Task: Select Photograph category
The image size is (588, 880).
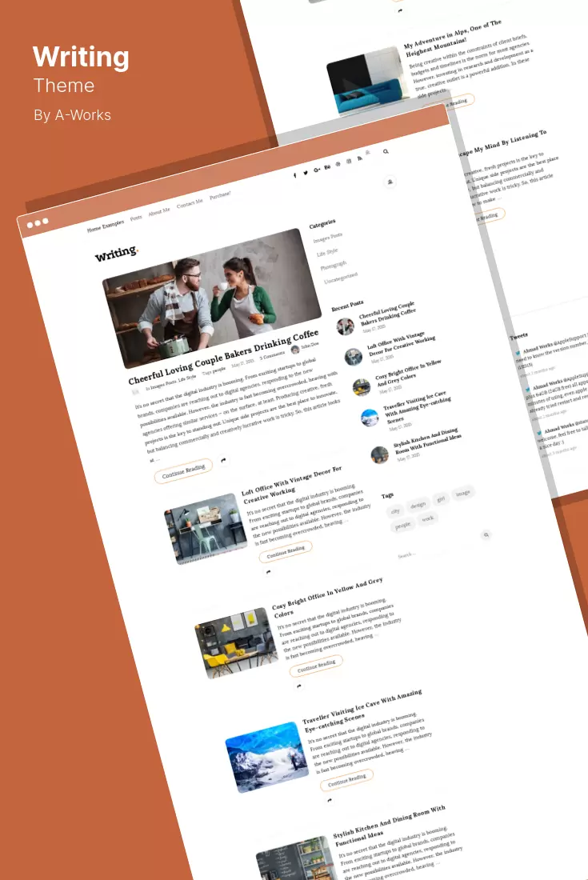Action: [334, 266]
